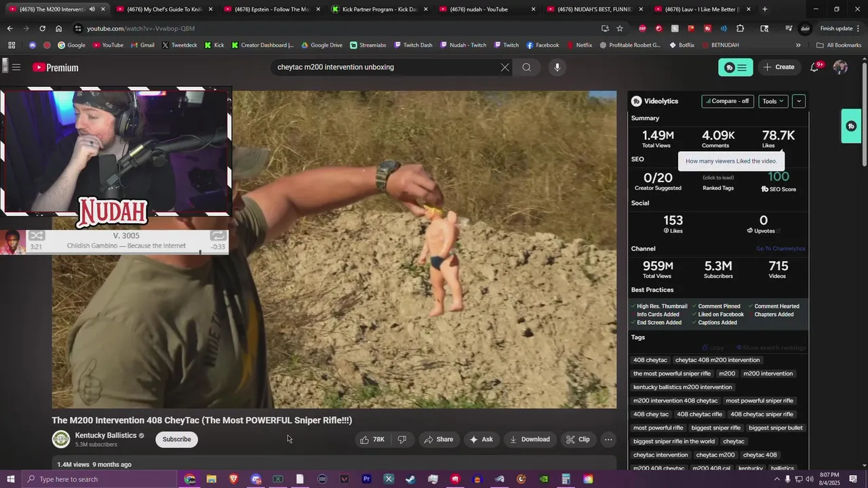Screen dimensions: 868x488
Task: Select the 'biggest sniper bullet' tag
Action: tap(776, 428)
